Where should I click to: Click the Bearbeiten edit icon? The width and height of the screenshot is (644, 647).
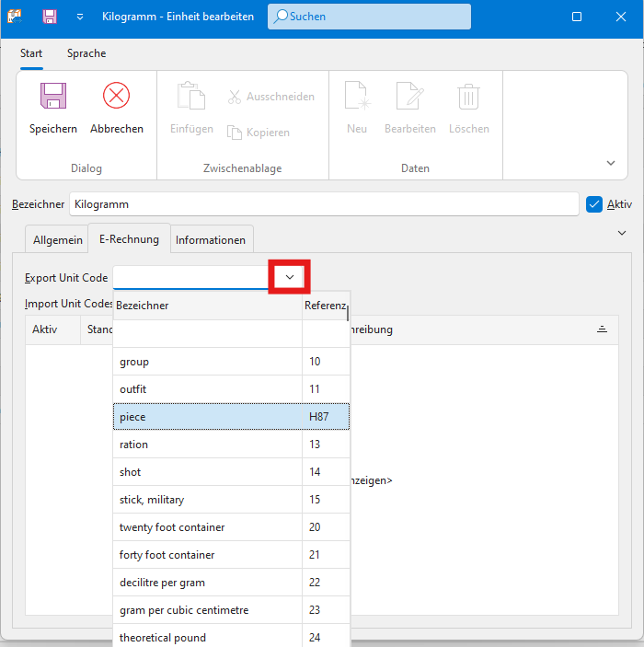(x=409, y=97)
